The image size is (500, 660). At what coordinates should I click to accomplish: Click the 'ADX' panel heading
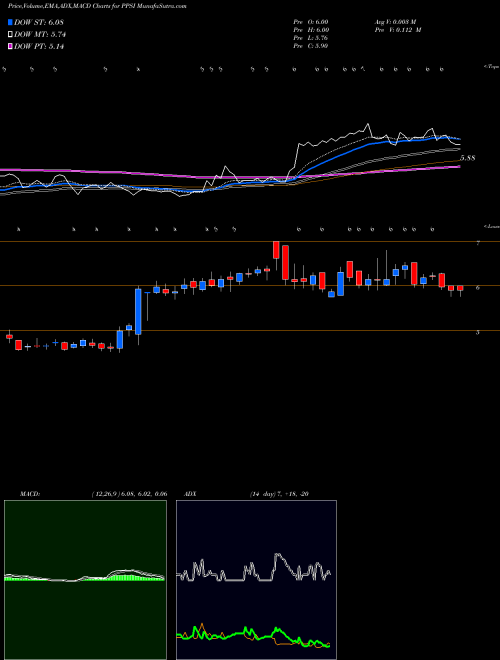pyautogui.click(x=191, y=494)
